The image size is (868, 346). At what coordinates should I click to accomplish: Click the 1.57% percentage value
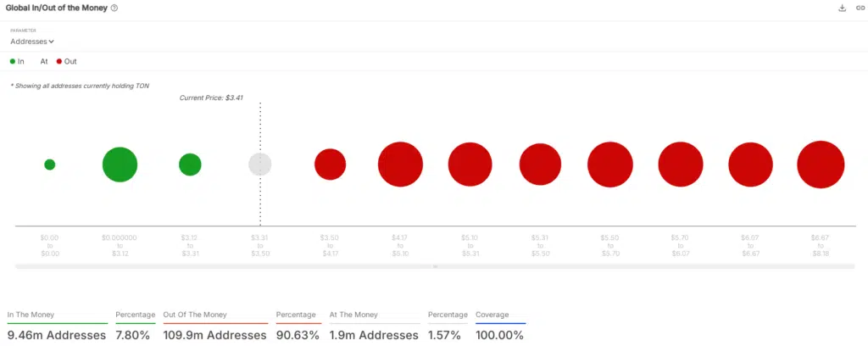[444, 335]
